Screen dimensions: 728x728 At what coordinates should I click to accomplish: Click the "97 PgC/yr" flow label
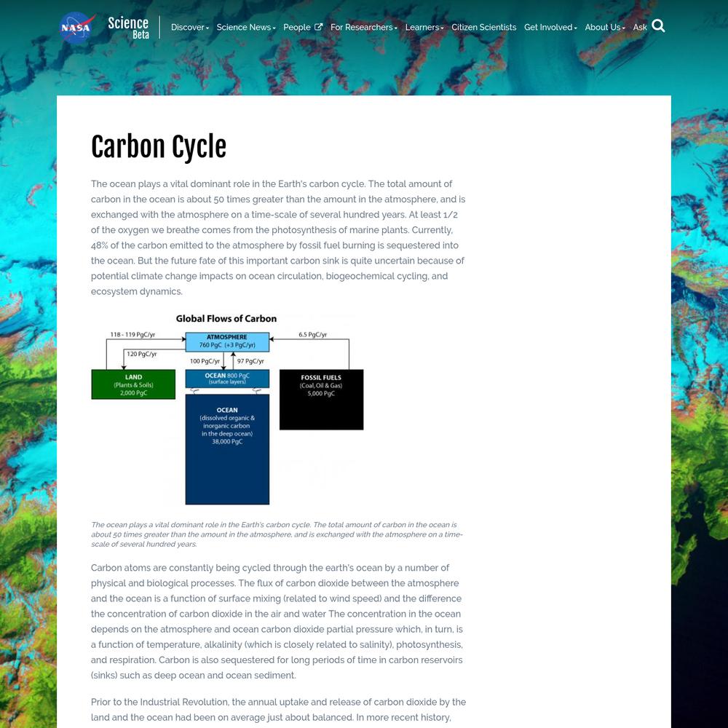(x=250, y=361)
